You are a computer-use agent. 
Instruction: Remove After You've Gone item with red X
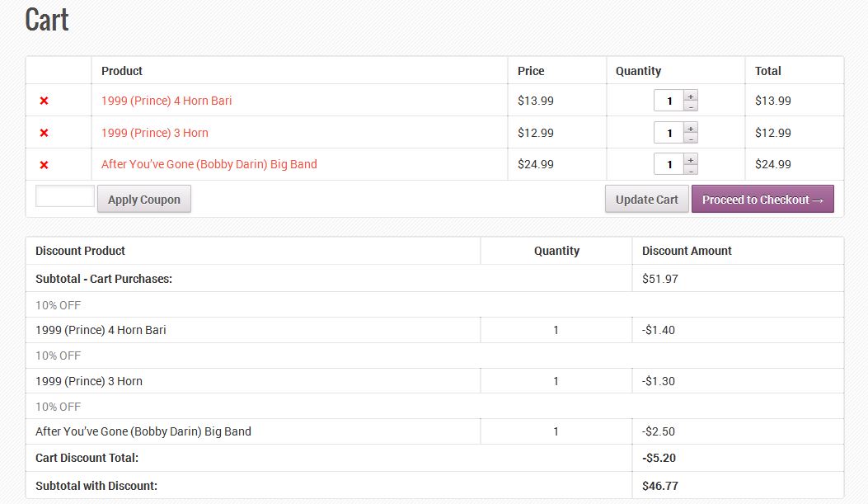44,165
